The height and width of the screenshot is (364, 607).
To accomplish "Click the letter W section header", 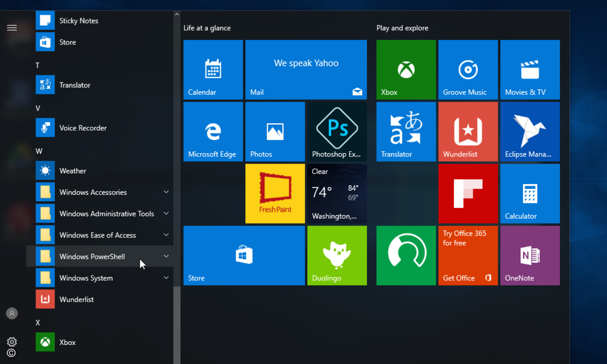I will point(39,151).
